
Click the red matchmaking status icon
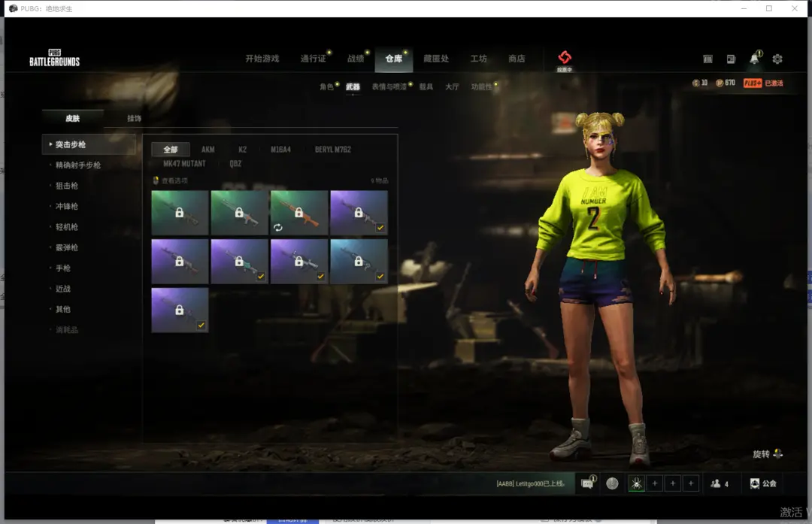click(x=565, y=57)
